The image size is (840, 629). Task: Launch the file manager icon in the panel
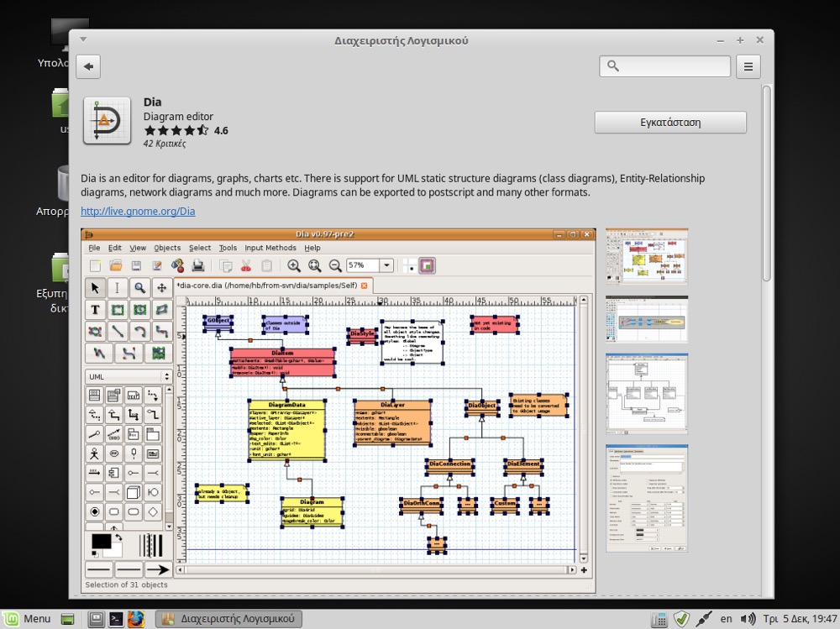point(96,620)
